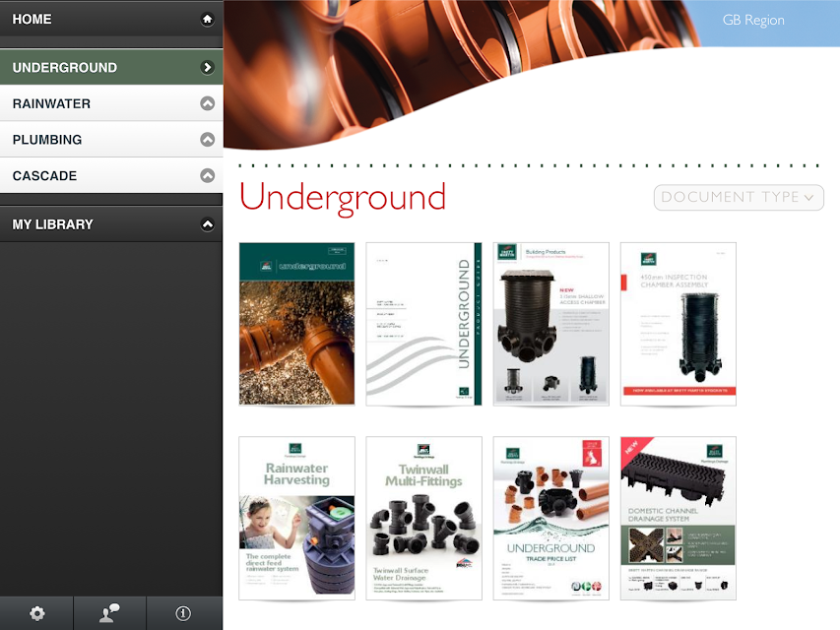Screen dimensions: 840x630
Task: Open the Underground Trade Price List document
Action: point(550,518)
